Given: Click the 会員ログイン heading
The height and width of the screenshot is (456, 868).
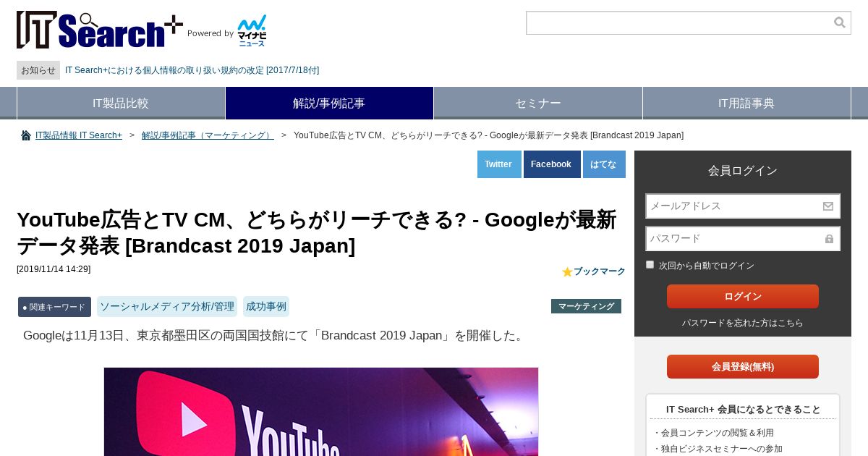Looking at the screenshot, I should coord(743,171).
